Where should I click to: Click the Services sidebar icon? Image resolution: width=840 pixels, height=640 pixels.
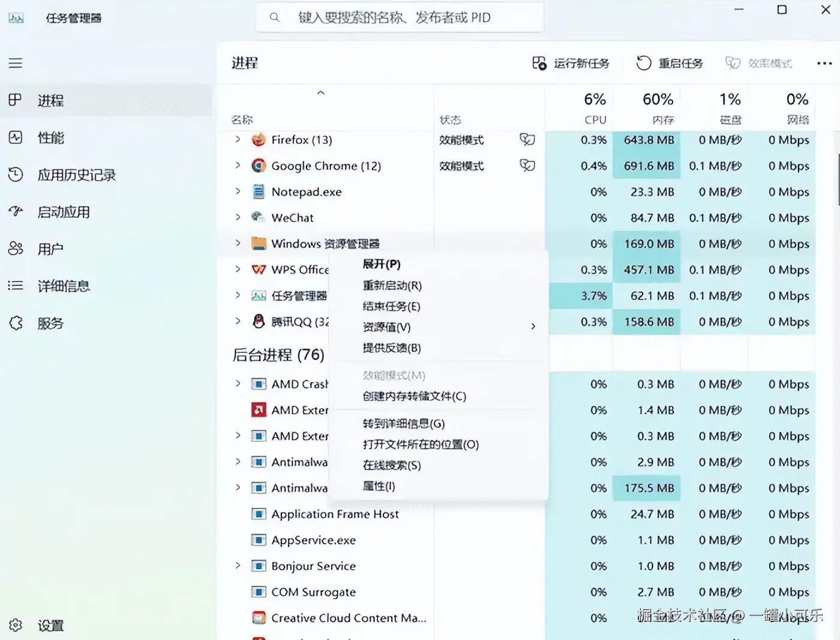[x=16, y=323]
